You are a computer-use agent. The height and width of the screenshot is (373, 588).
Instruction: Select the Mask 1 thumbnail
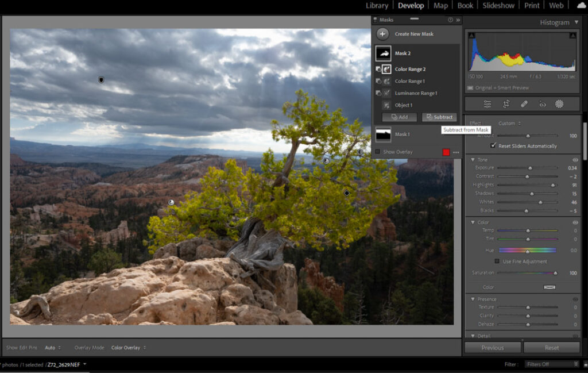383,134
